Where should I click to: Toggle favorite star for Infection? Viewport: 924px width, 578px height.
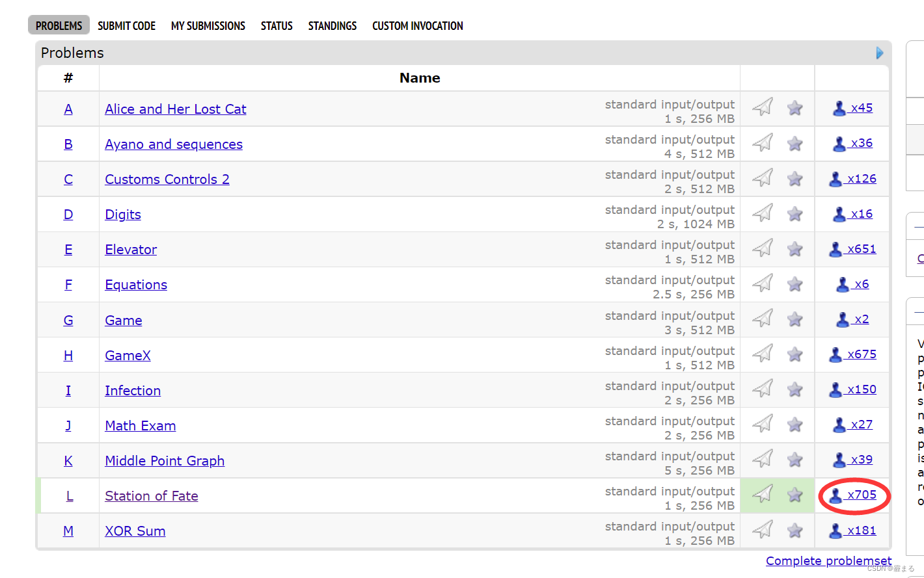[795, 389]
